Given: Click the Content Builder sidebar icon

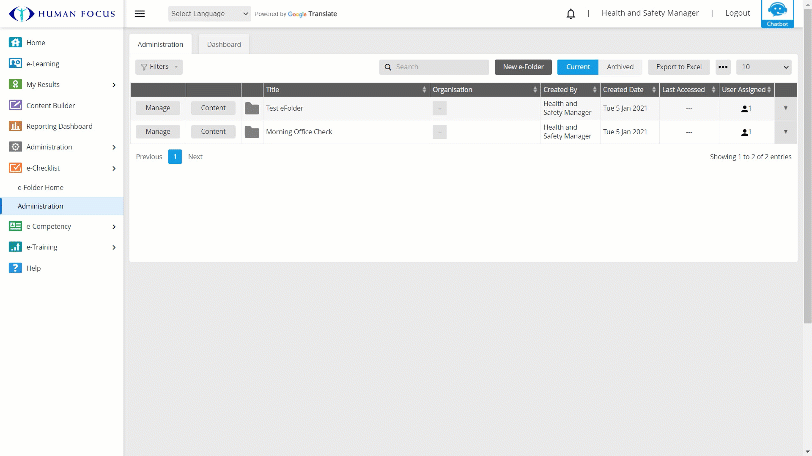Looking at the screenshot, I should (15, 105).
